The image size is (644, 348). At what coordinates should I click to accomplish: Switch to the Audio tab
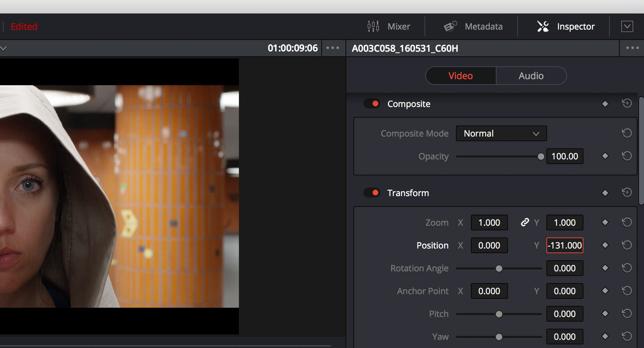pos(531,76)
